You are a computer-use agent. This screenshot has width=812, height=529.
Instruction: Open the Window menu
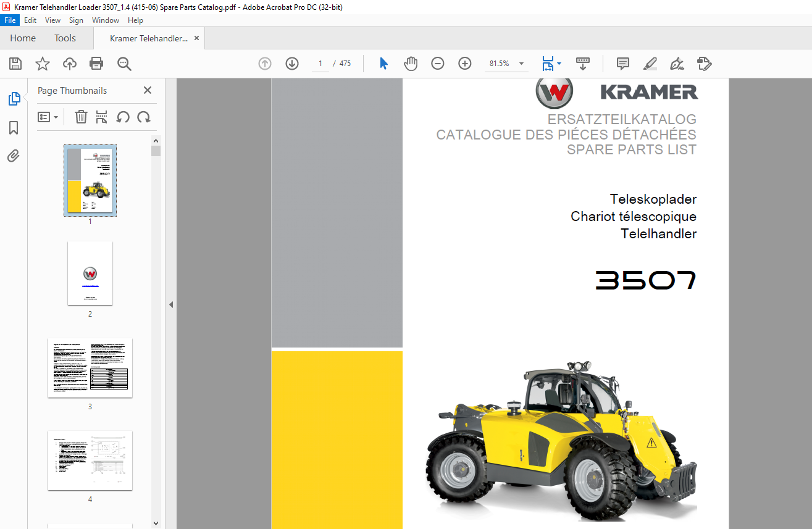click(106, 20)
